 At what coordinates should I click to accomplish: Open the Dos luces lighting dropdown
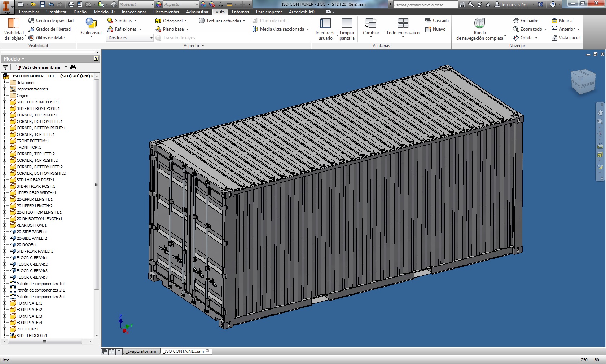pos(131,38)
